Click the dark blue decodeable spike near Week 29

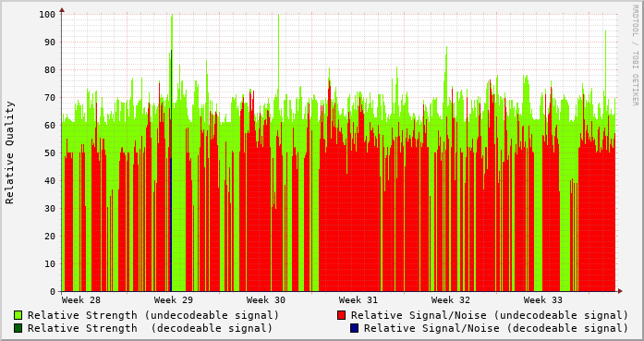[171, 225]
